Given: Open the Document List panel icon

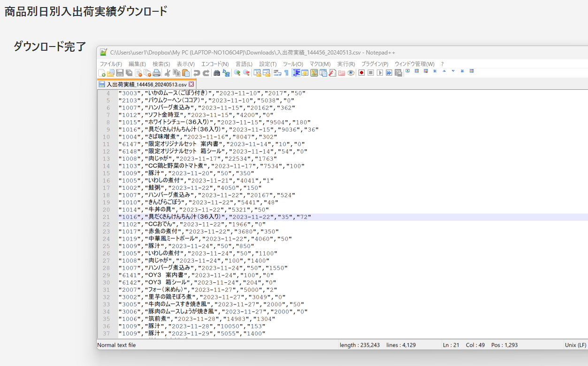Looking at the screenshot, I should [x=323, y=73].
